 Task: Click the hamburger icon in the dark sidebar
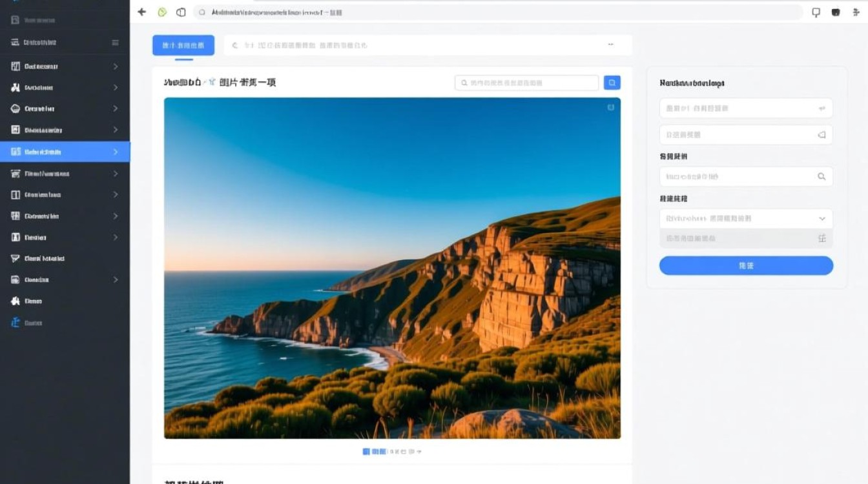tap(116, 43)
